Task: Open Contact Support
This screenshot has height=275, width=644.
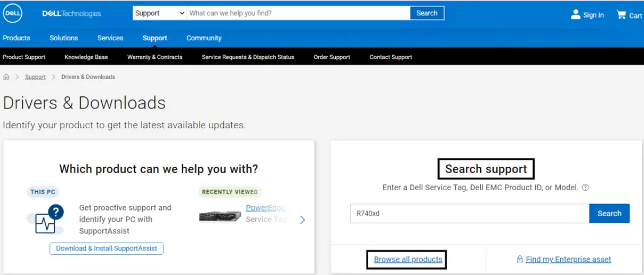Action: (x=391, y=57)
